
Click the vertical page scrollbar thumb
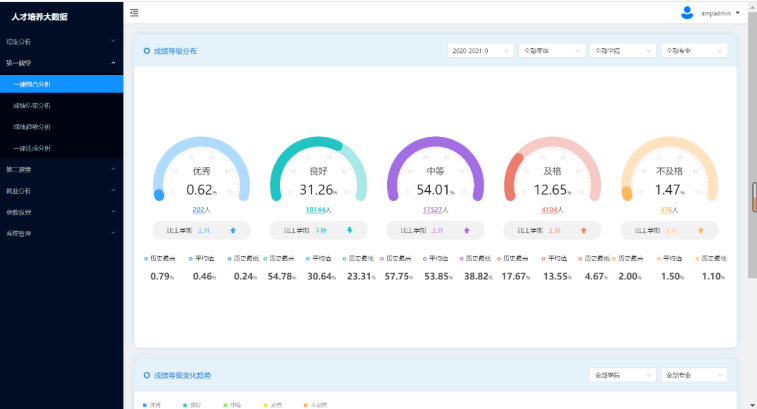tap(752, 145)
